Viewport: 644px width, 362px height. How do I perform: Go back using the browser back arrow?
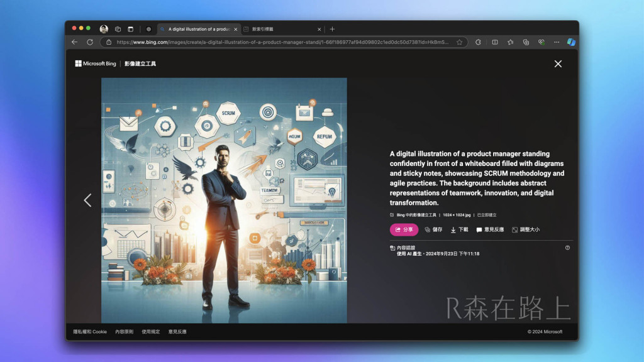(74, 42)
